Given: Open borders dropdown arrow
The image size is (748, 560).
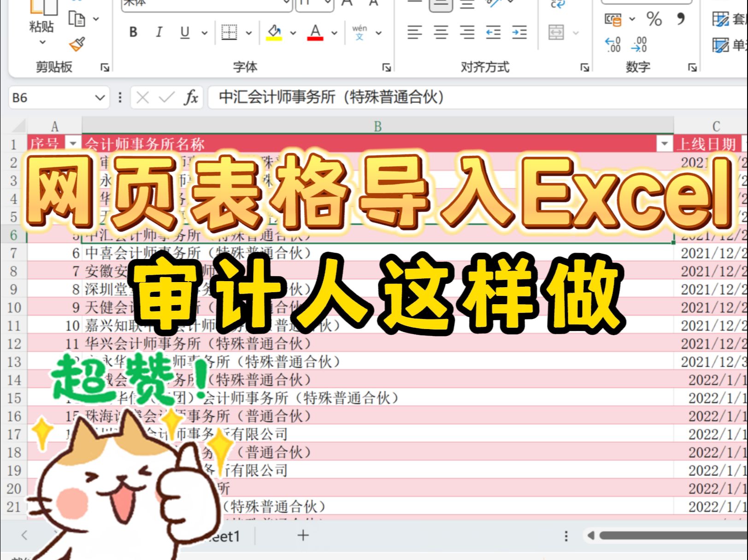Looking at the screenshot, I should tap(249, 33).
